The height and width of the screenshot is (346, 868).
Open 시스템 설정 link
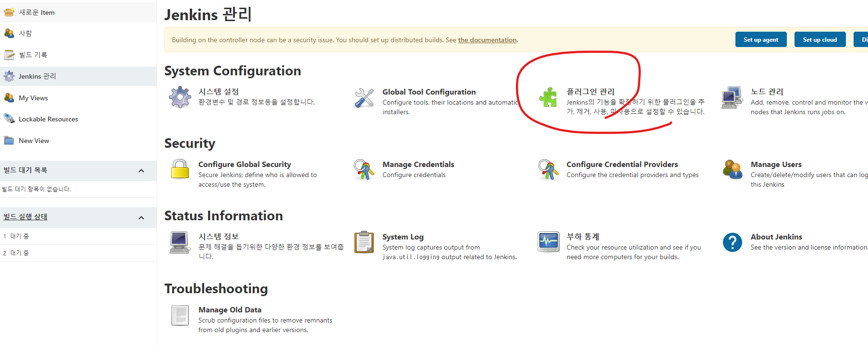point(219,92)
